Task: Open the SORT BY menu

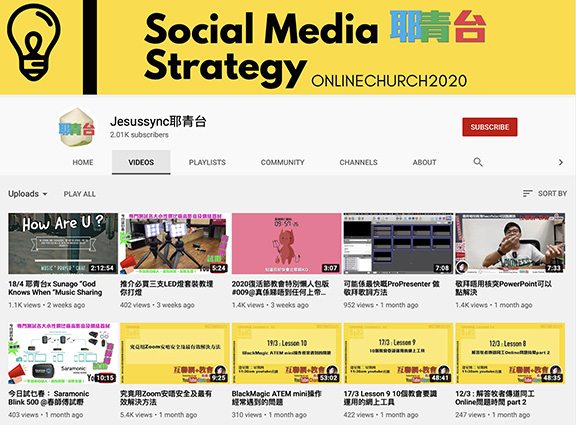Action: click(545, 193)
